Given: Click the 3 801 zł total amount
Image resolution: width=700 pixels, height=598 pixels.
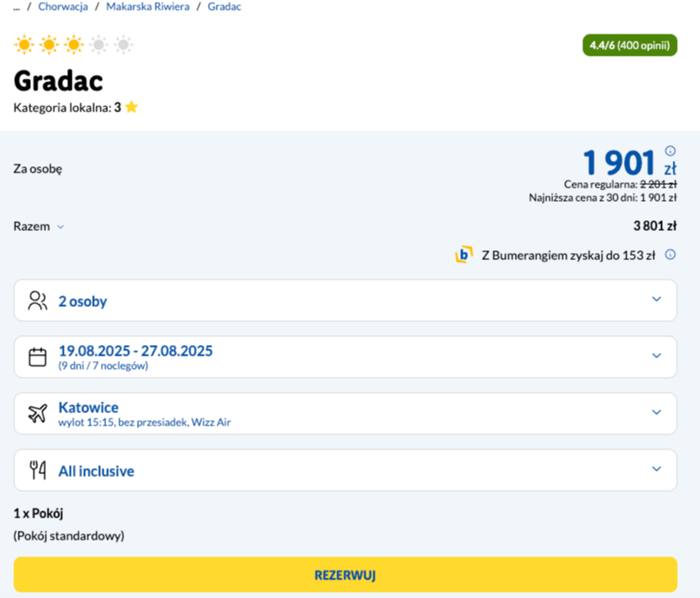Looking at the screenshot, I should click(655, 226).
